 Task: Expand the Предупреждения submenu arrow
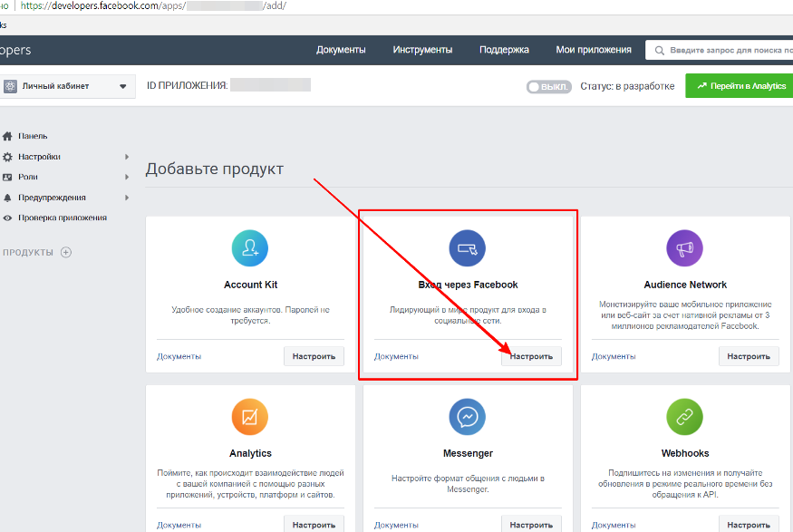pyautogui.click(x=127, y=198)
